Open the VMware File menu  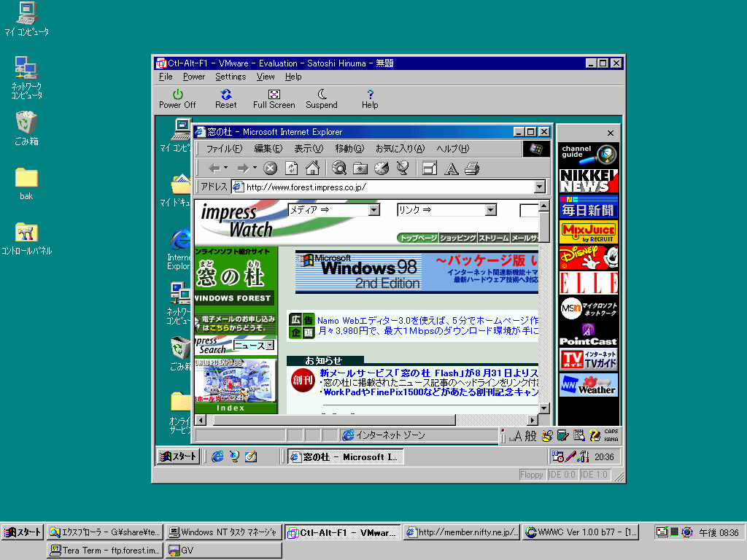point(166,77)
